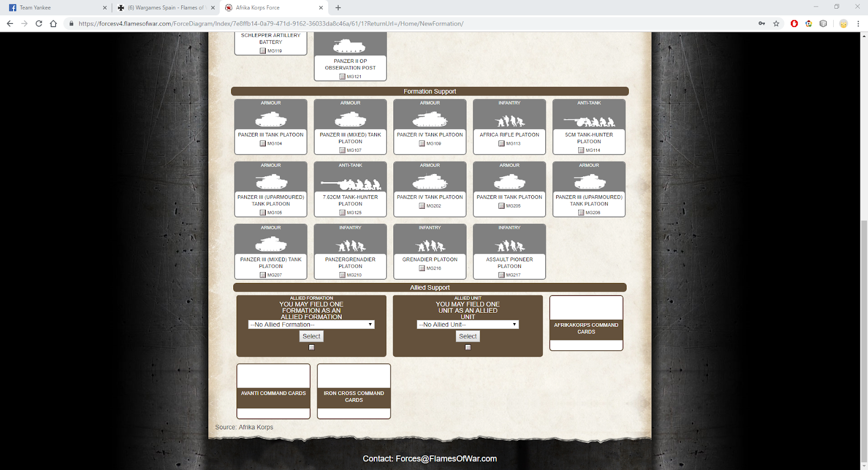Close the Team Yankee tab
The width and height of the screenshot is (868, 470).
point(105,8)
